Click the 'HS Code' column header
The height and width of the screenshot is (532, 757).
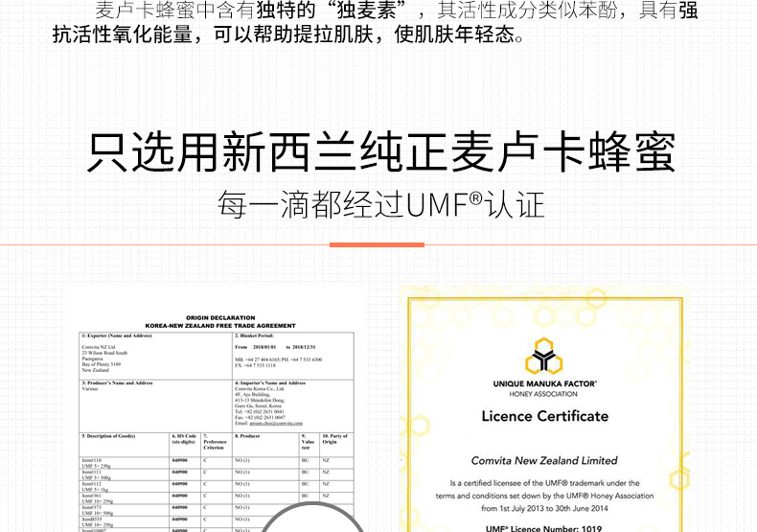pyautogui.click(x=184, y=440)
